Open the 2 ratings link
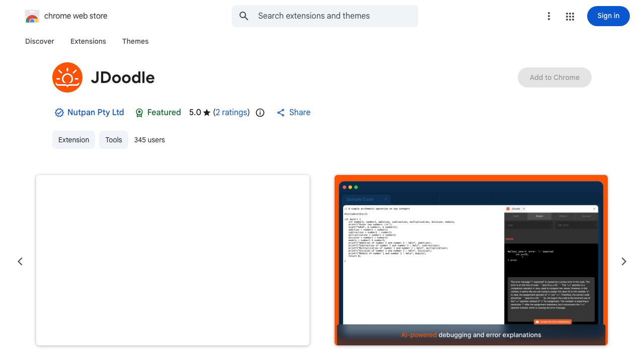This screenshot has height=362, width=644. (231, 112)
